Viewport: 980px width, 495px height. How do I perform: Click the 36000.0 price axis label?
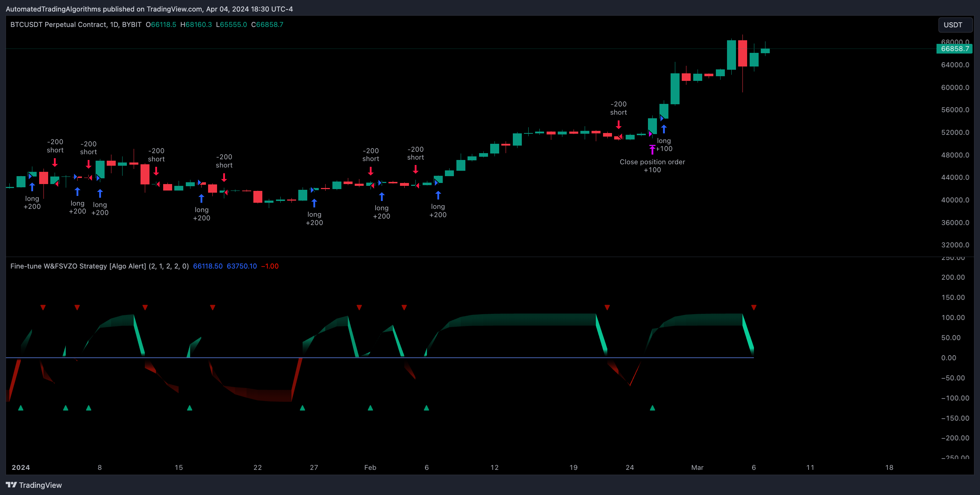point(955,223)
